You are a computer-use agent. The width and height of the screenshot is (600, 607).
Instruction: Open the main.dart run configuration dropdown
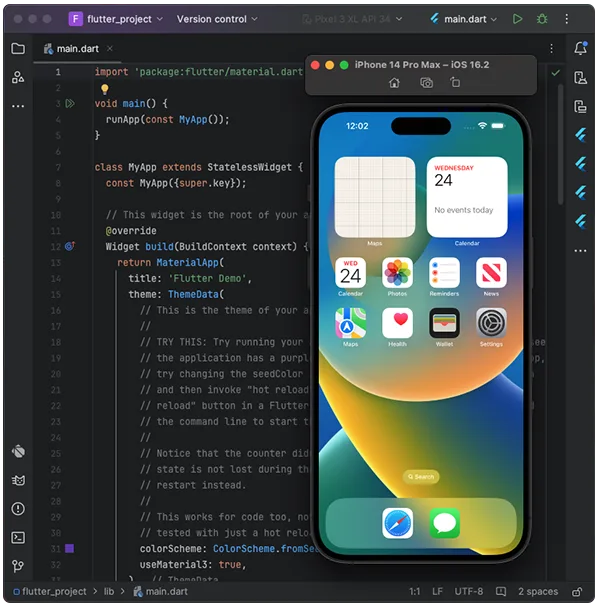click(463, 19)
